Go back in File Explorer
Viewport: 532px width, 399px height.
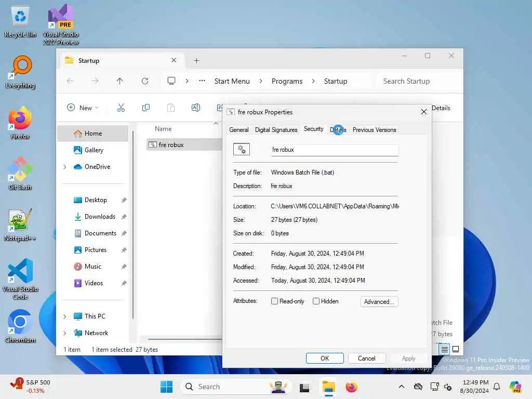(x=70, y=81)
